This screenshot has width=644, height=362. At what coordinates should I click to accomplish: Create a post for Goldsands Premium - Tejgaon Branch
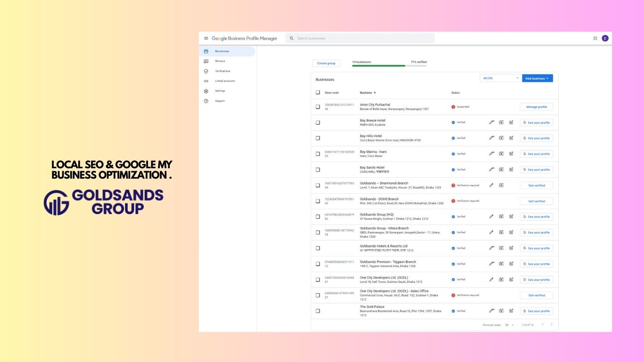click(x=511, y=264)
